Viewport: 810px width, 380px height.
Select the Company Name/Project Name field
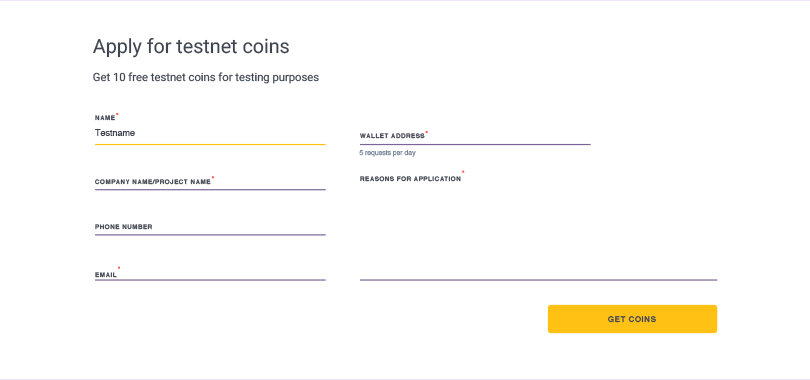tap(210, 182)
